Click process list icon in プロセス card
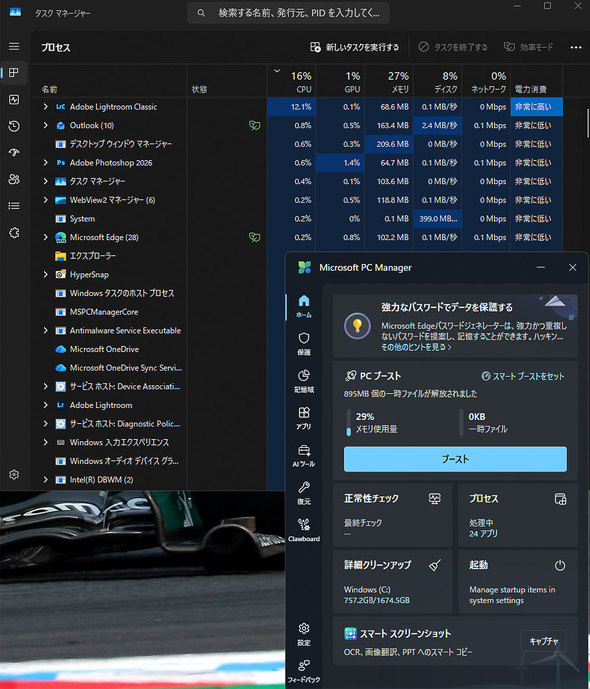The width and height of the screenshot is (590, 689). click(x=560, y=499)
